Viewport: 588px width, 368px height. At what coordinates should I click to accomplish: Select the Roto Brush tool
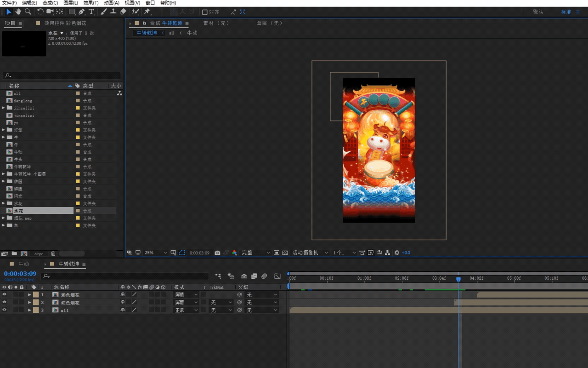136,12
